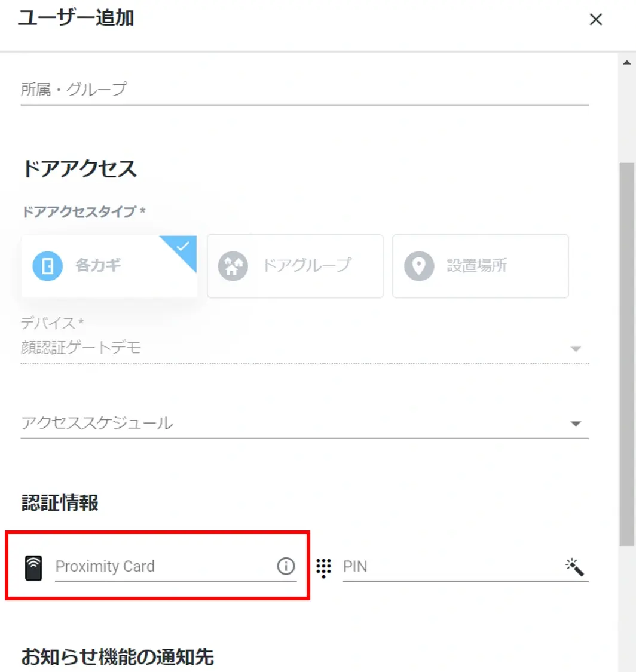Select 設置場所 door access type

pyautogui.click(x=481, y=266)
